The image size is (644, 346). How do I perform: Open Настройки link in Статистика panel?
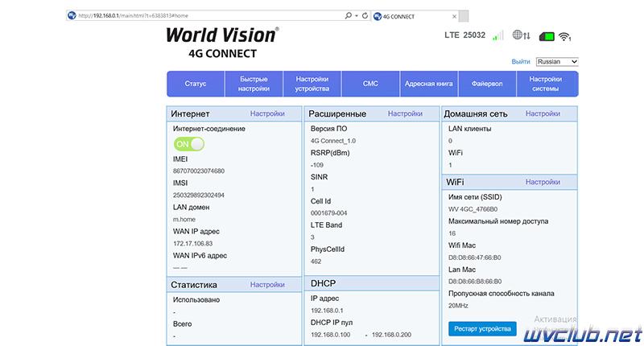(x=267, y=284)
